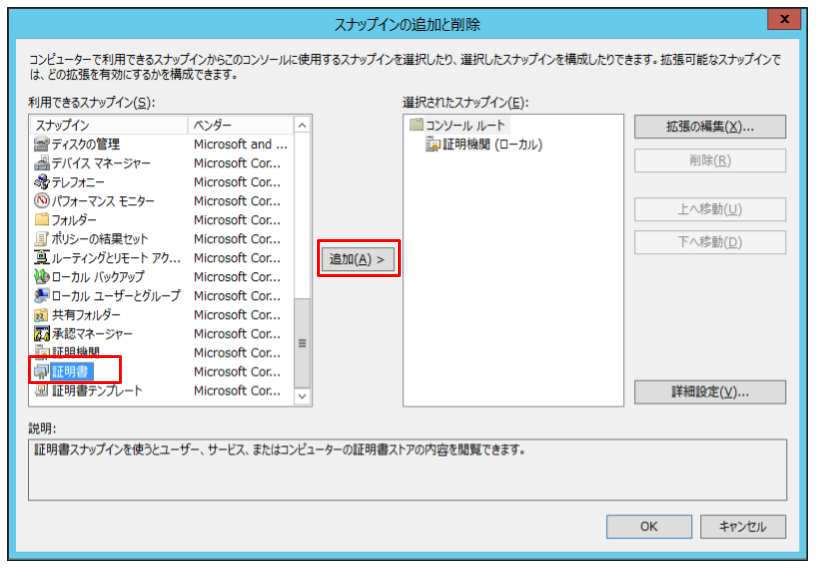817x569 pixels.
Task: Click the ベンダー column header
Action: click(241, 125)
